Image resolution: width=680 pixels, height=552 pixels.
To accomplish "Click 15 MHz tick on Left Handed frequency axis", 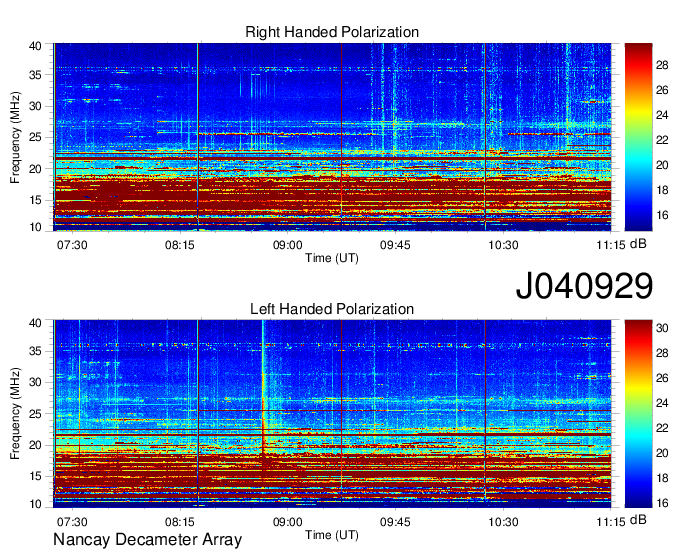I will click(35, 476).
